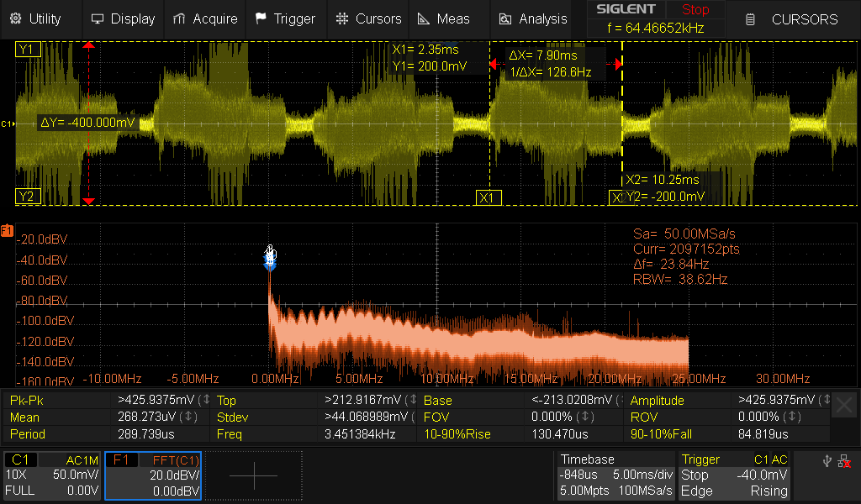
Task: Click the -40.0mV trigger level value
Action: click(x=762, y=475)
